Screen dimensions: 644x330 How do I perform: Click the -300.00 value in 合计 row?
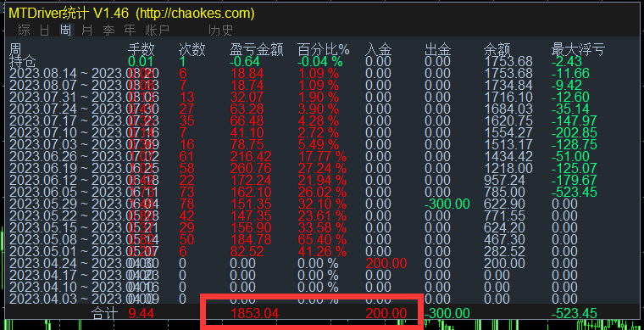[447, 314]
